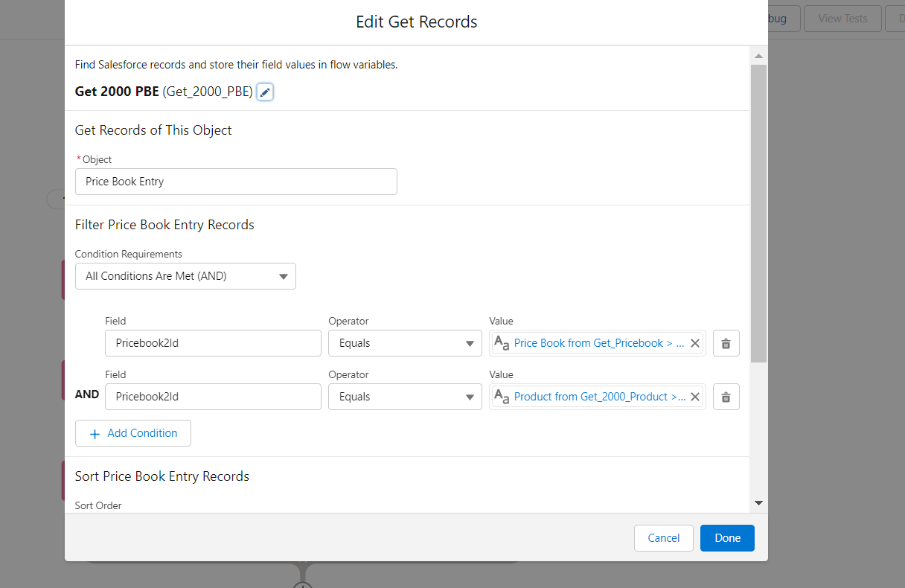This screenshot has width=905, height=588.
Task: Click the pencil icon to edit label
Action: 265,92
